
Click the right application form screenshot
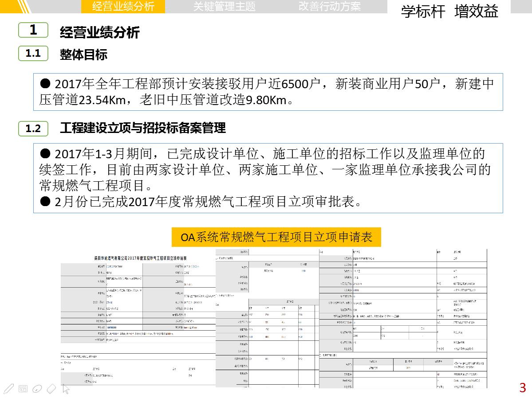(403, 318)
